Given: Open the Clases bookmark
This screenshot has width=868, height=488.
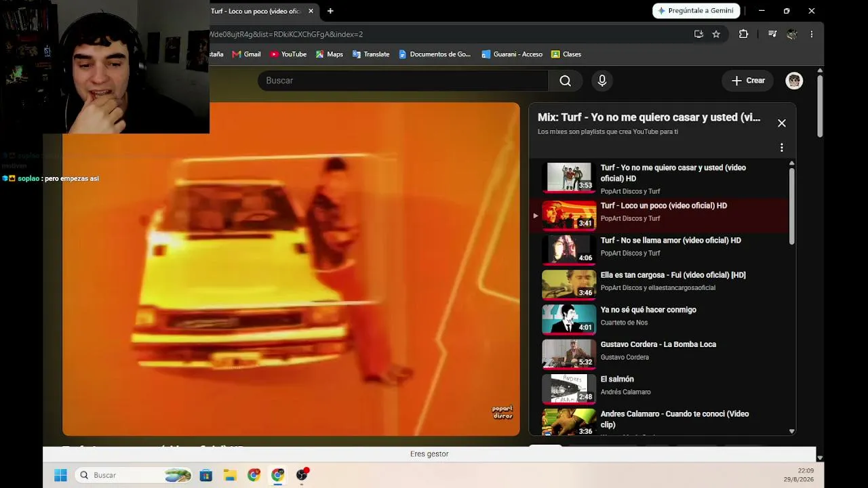Looking at the screenshot, I should (x=566, y=54).
